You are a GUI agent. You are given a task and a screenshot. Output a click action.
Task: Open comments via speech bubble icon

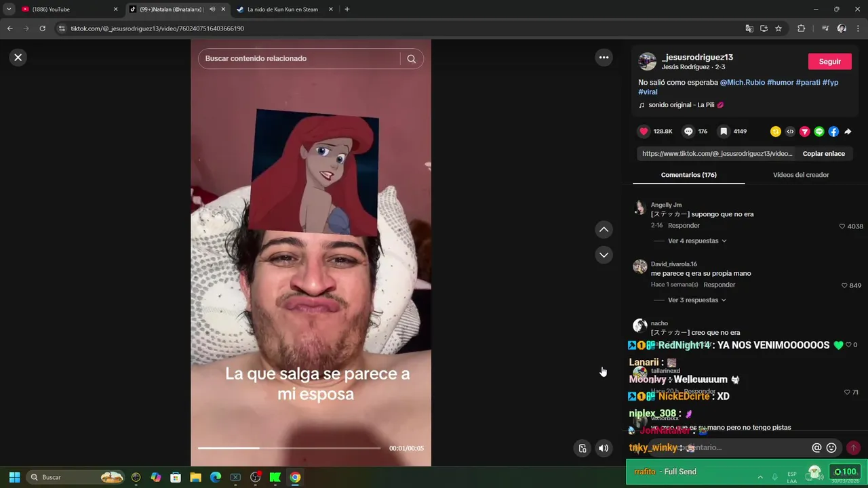point(688,131)
